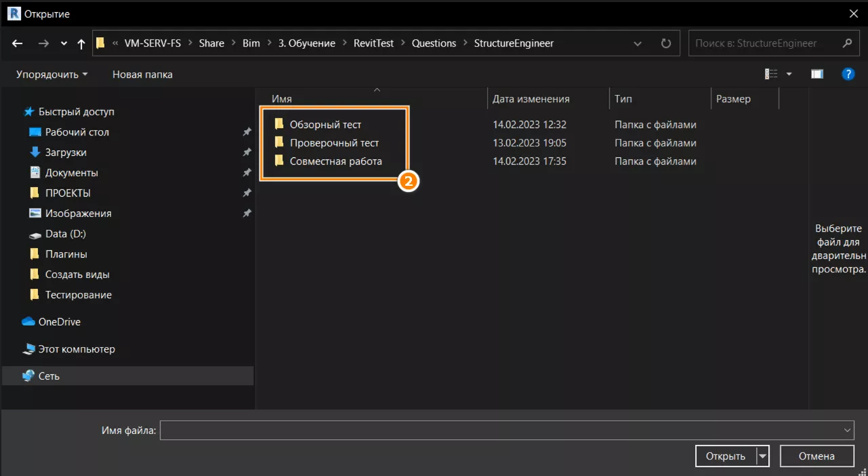Screen dimensions: 868x476
Task: Open the Help question mark icon
Action: (x=848, y=74)
